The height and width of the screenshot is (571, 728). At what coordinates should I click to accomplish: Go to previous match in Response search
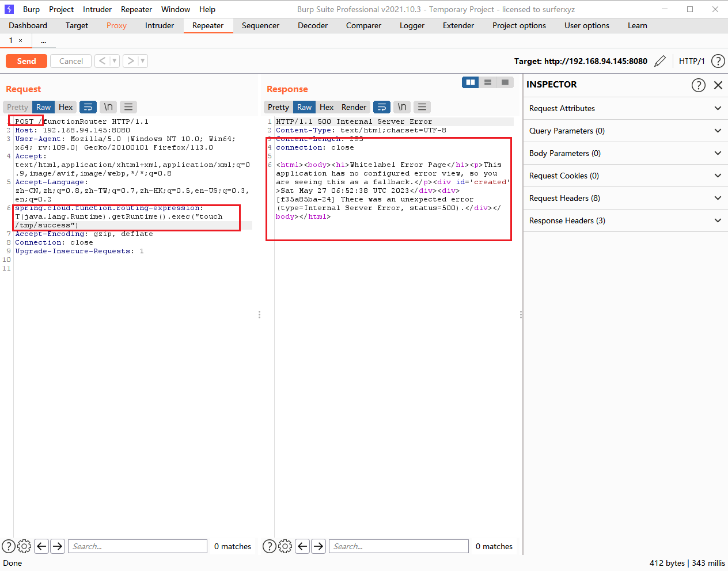click(x=302, y=546)
